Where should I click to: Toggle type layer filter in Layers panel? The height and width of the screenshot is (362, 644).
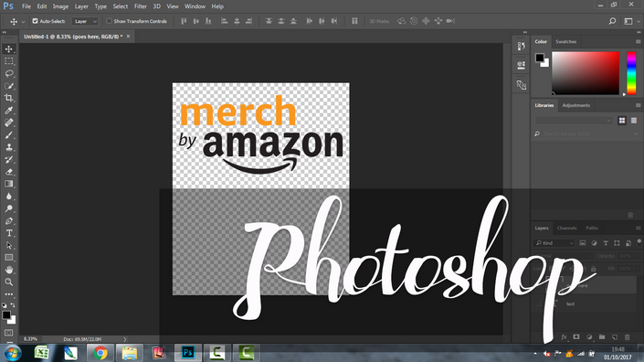pyautogui.click(x=606, y=243)
